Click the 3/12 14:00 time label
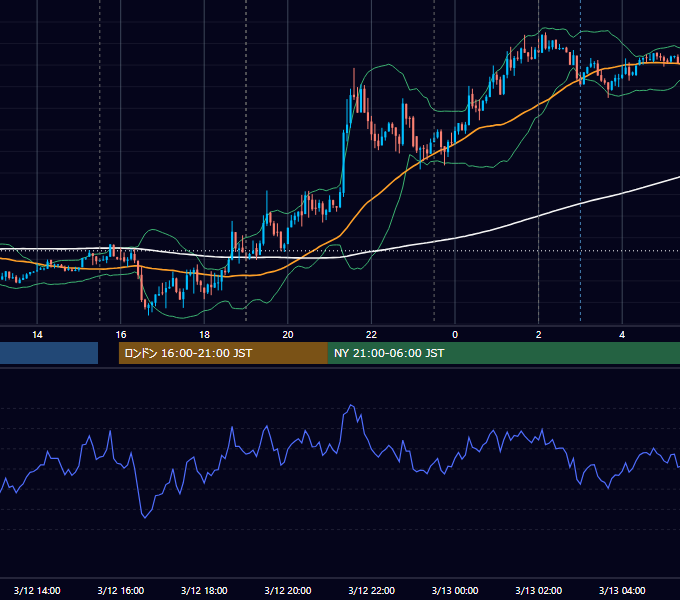The image size is (680, 600). pos(37,590)
